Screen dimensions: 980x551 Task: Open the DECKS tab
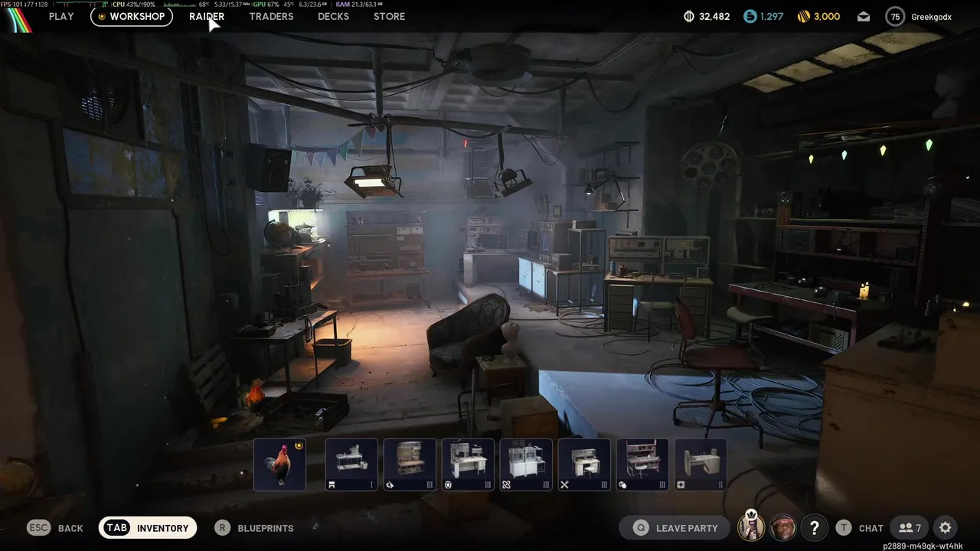[333, 16]
